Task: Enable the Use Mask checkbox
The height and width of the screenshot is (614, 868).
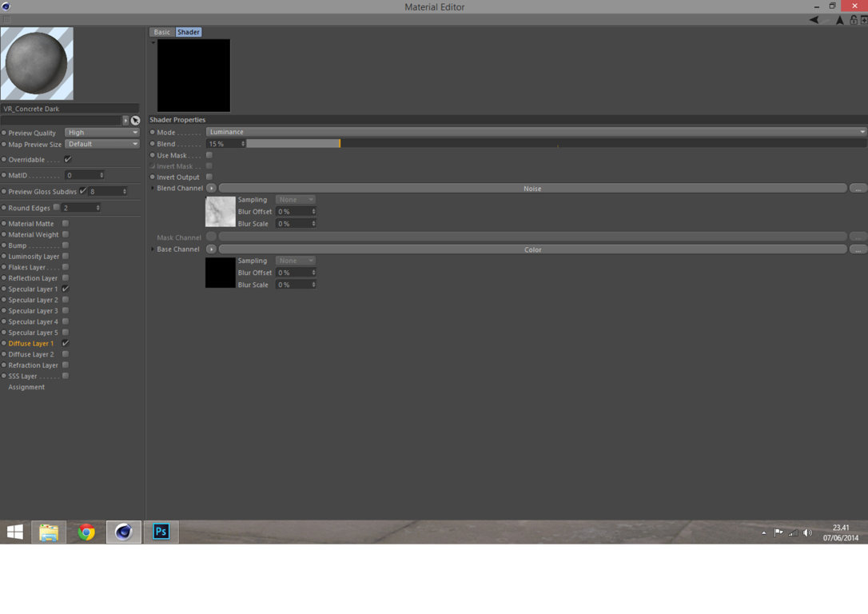Action: pyautogui.click(x=209, y=155)
